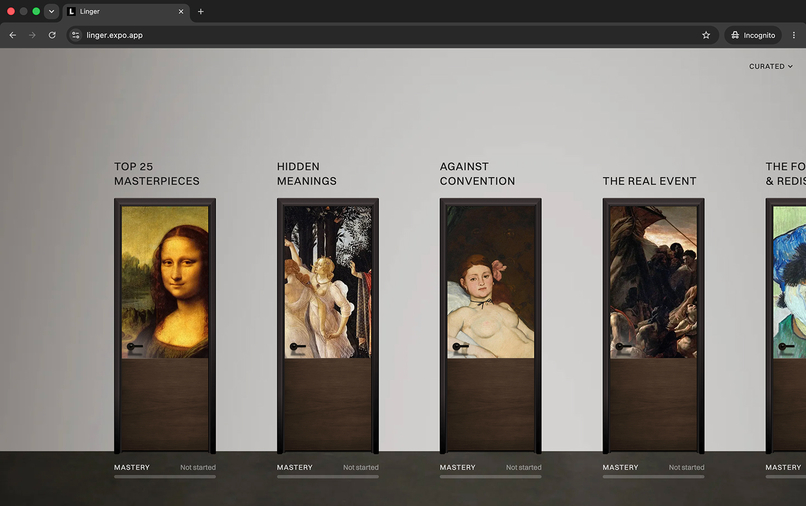
Task: Open Chrome three-dot menu
Action: point(794,35)
